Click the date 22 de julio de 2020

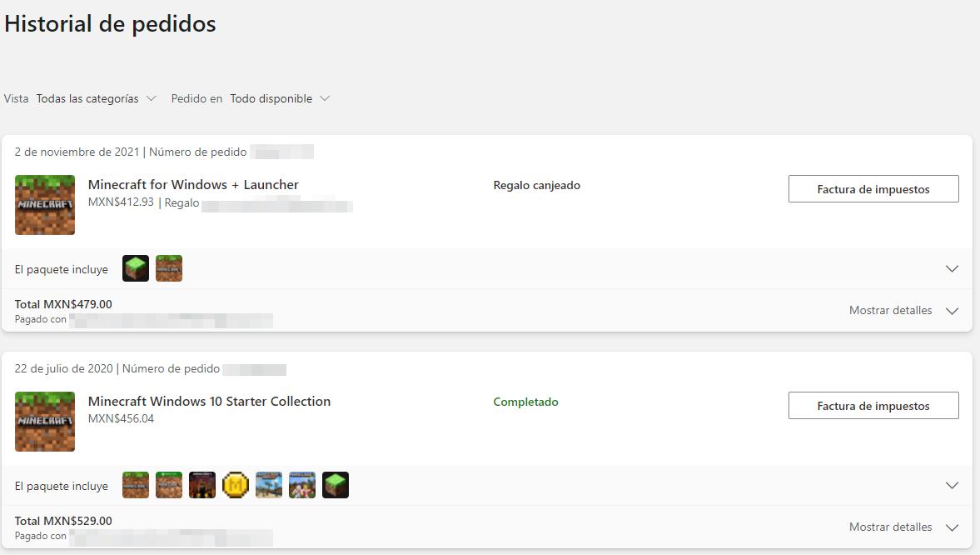(x=64, y=368)
